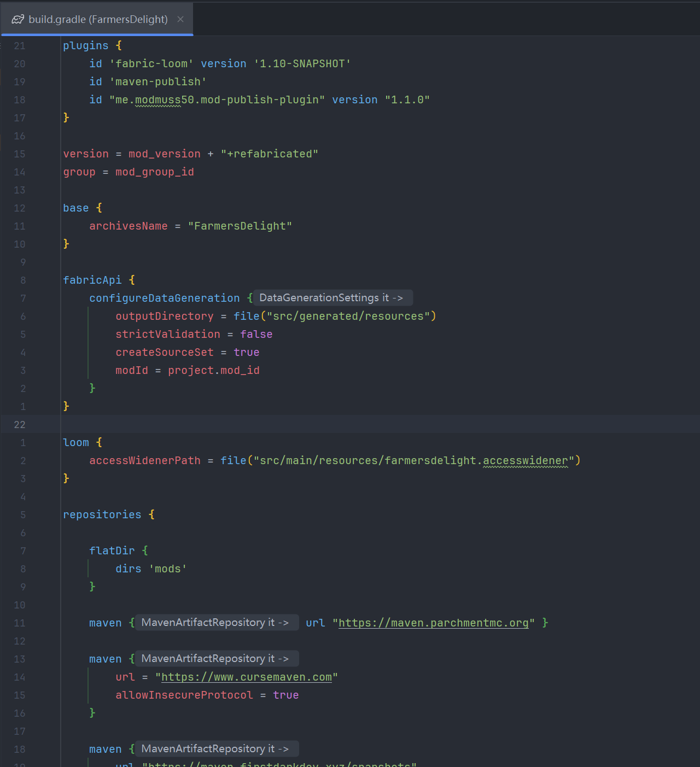This screenshot has width=700, height=767.
Task: Click MavenArtifactRepository hint on the parchmentmc line
Action: (x=215, y=623)
